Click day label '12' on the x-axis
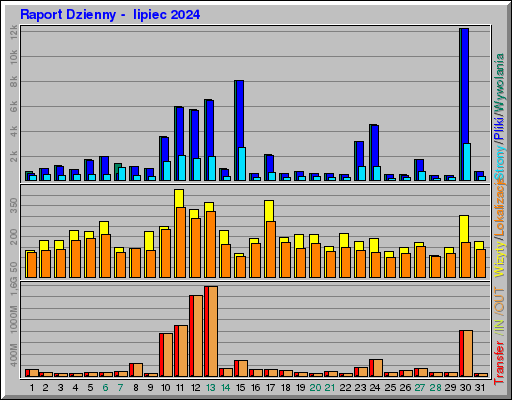This screenshot has height=400, width=512. click(x=196, y=388)
